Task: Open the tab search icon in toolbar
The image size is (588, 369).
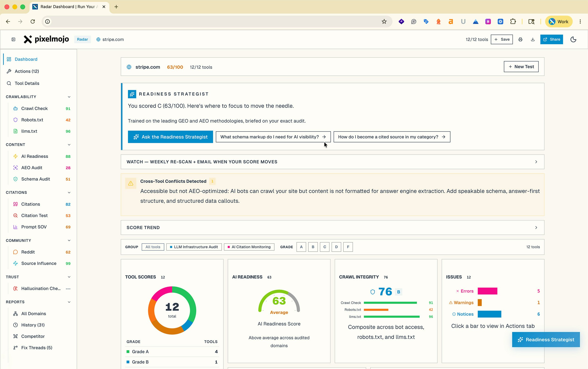Action: (x=531, y=21)
